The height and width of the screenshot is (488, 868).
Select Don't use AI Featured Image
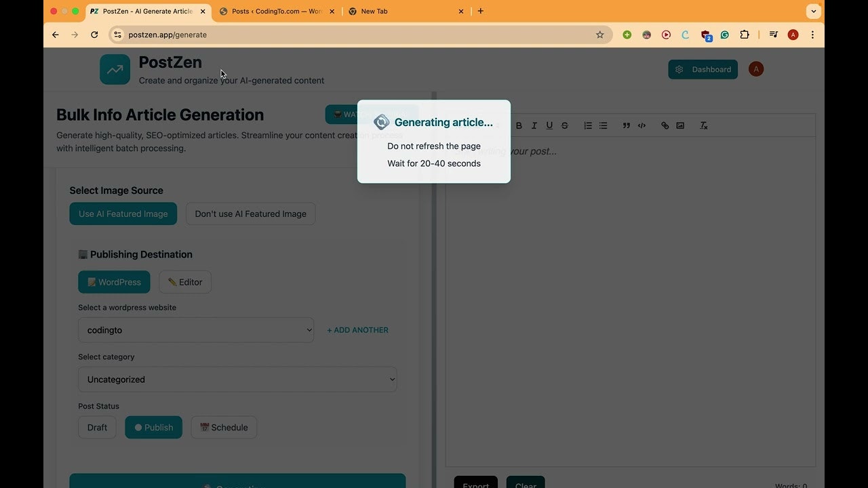coord(250,213)
